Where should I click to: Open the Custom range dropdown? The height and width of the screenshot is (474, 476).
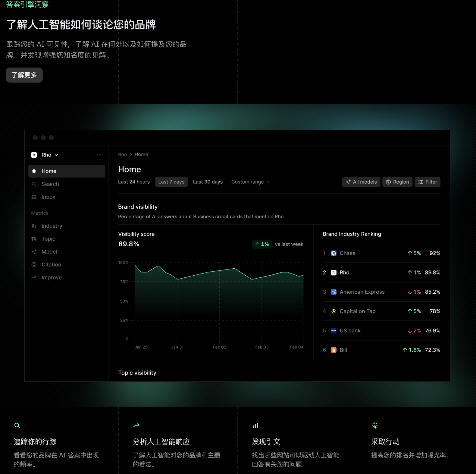click(x=251, y=182)
